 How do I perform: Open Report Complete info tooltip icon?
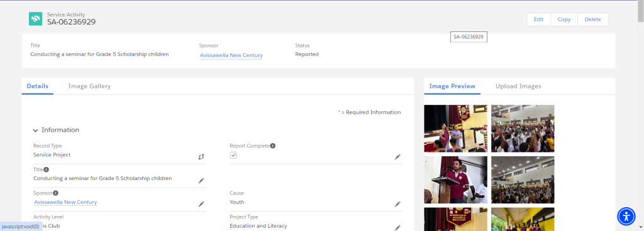[273, 146]
